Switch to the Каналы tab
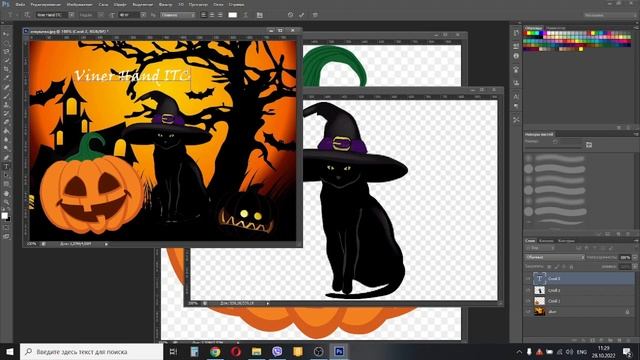Viewport: 640px width, 360px height. [546, 241]
